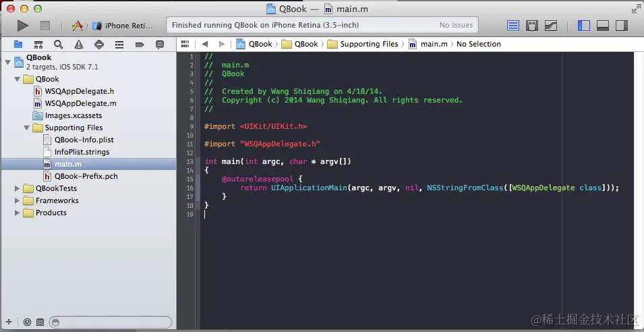The width and height of the screenshot is (644, 332).
Task: Toggle the Utilities pane visibility
Action: click(x=622, y=26)
